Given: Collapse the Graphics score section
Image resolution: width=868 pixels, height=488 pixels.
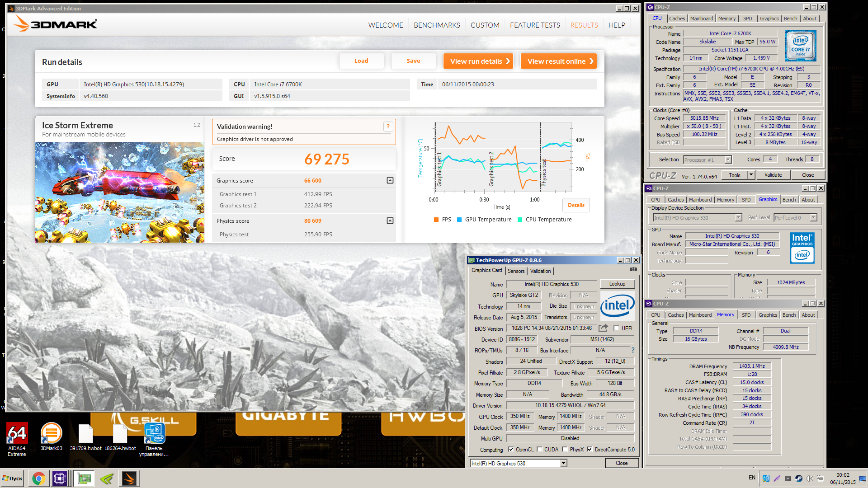Looking at the screenshot, I should point(390,180).
